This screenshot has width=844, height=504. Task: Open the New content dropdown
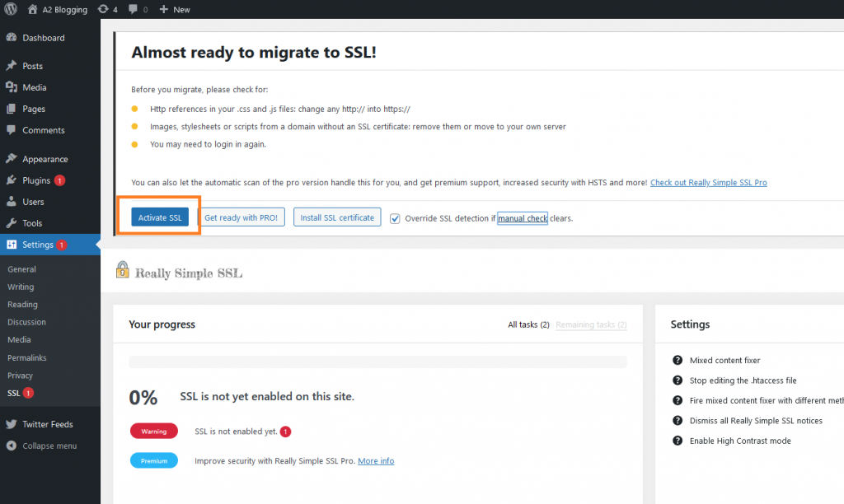pos(174,9)
